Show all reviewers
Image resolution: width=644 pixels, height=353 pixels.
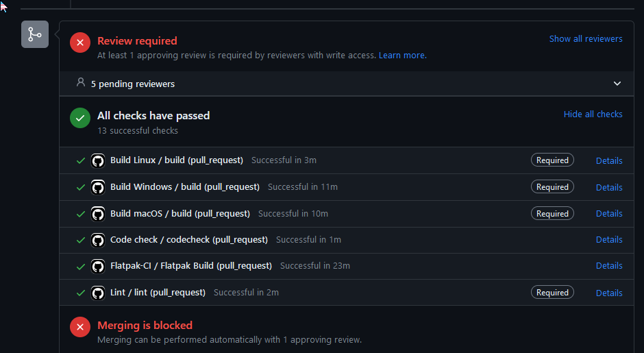pyautogui.click(x=586, y=39)
